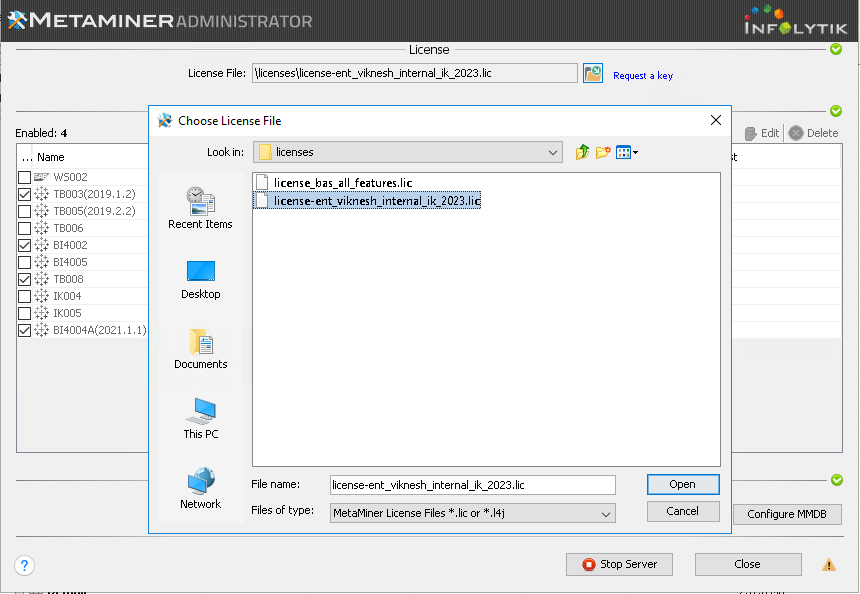Image resolution: width=860 pixels, height=594 pixels.
Task: Click the Delete button
Action: [813, 133]
